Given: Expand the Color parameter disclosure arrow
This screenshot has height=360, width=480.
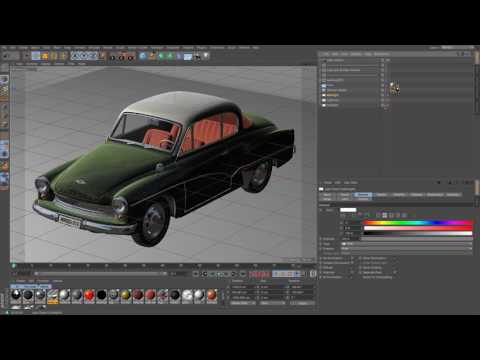Looking at the screenshot, I should [321, 210].
